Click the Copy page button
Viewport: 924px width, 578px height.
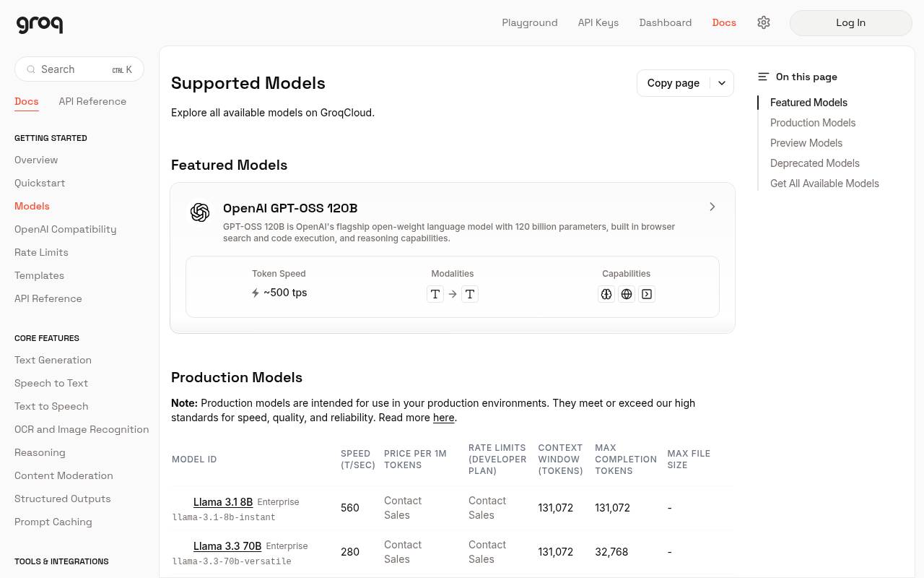tap(674, 83)
